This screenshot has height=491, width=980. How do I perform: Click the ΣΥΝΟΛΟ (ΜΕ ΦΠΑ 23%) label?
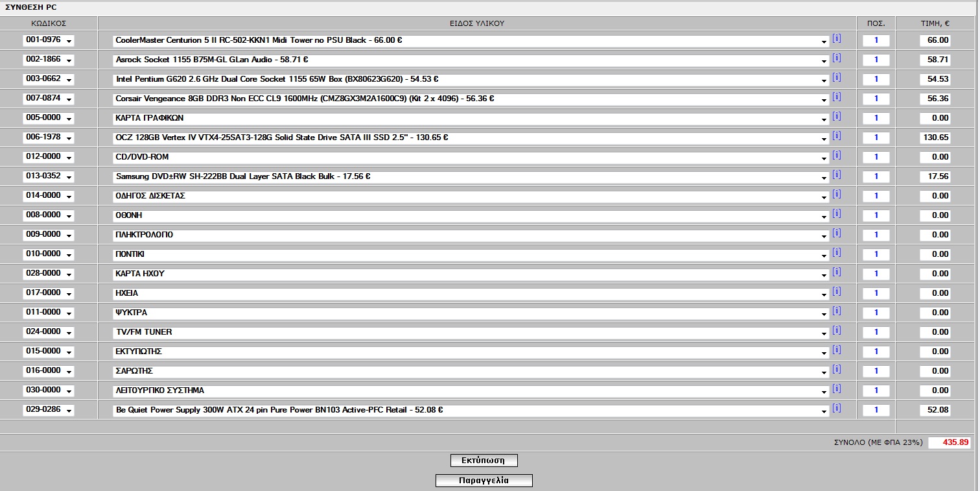(878, 442)
